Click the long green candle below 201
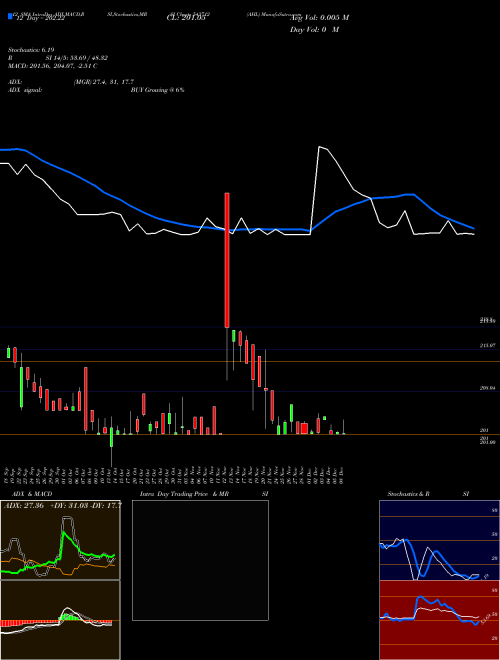Screen dimensions: 500x660 click(112, 437)
